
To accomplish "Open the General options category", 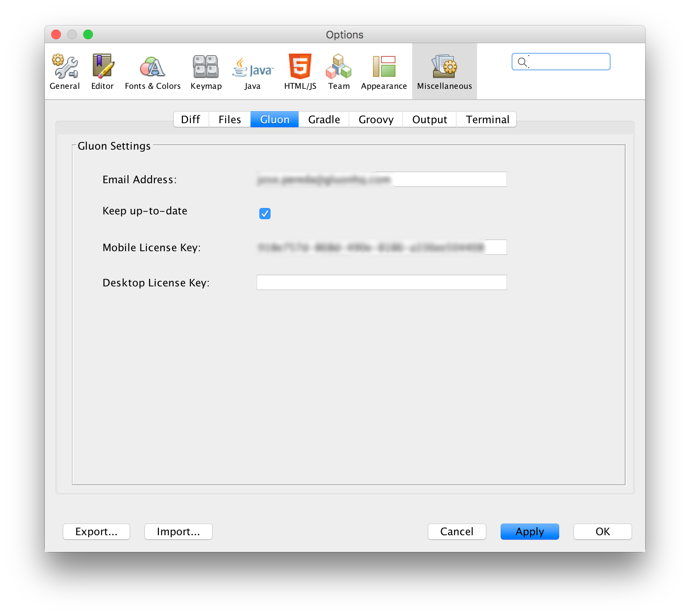I will click(65, 72).
